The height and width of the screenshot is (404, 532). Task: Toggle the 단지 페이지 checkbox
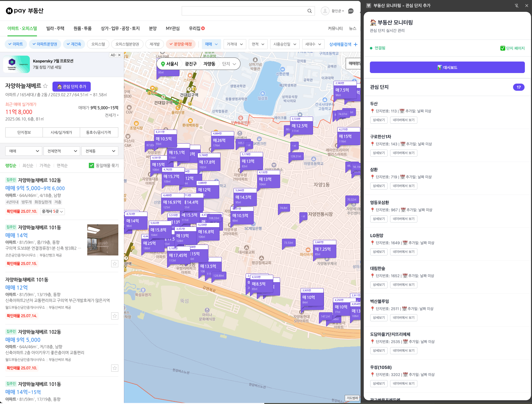tap(503, 48)
